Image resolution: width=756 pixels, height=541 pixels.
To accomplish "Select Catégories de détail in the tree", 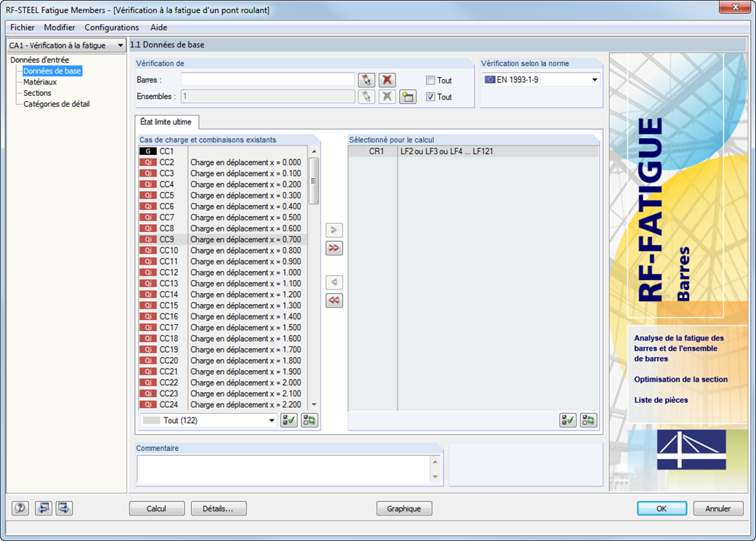I will pyautogui.click(x=57, y=104).
